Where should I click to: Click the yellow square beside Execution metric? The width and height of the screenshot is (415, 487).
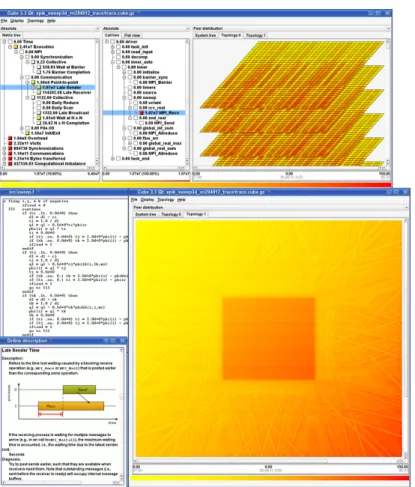[x=16, y=47]
